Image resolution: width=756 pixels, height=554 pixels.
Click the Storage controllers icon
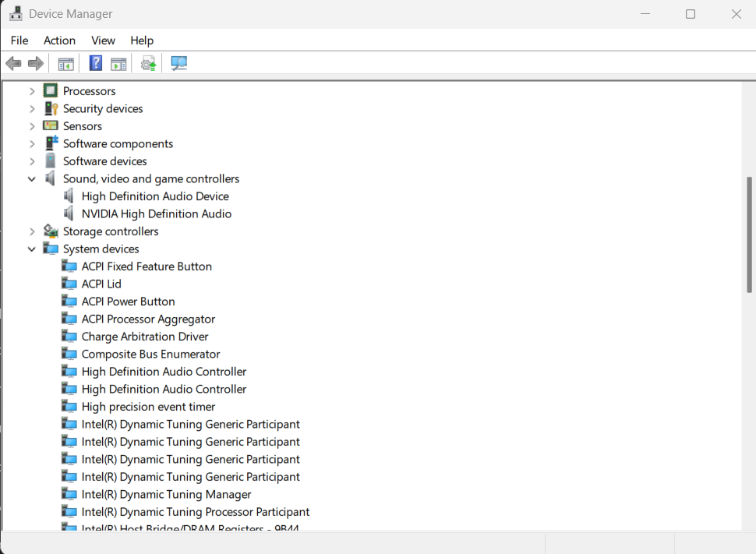51,231
